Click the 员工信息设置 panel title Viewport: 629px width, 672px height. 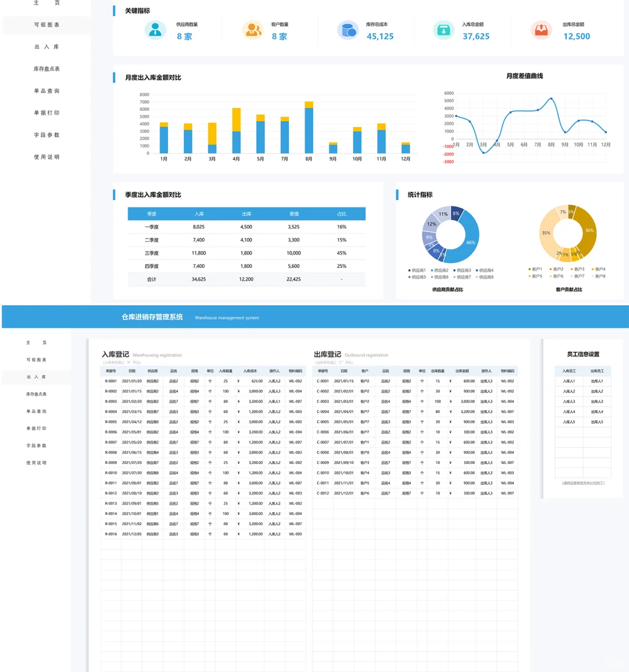583,354
